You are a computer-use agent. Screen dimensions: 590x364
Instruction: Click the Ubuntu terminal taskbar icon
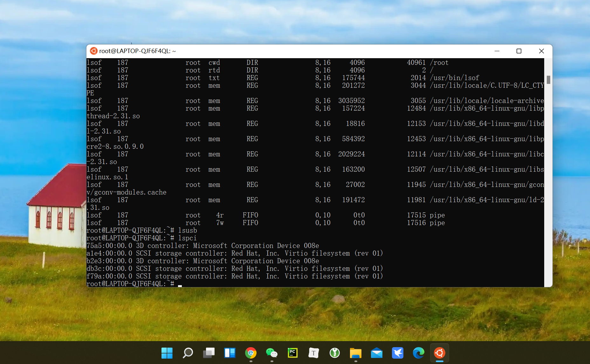(x=439, y=353)
